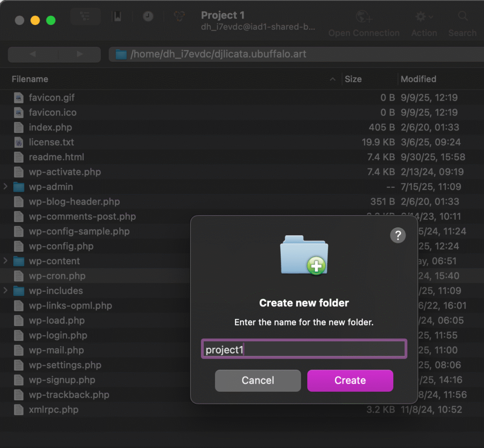484x448 pixels.
Task: Sort by the Modified column header
Action: tap(418, 79)
